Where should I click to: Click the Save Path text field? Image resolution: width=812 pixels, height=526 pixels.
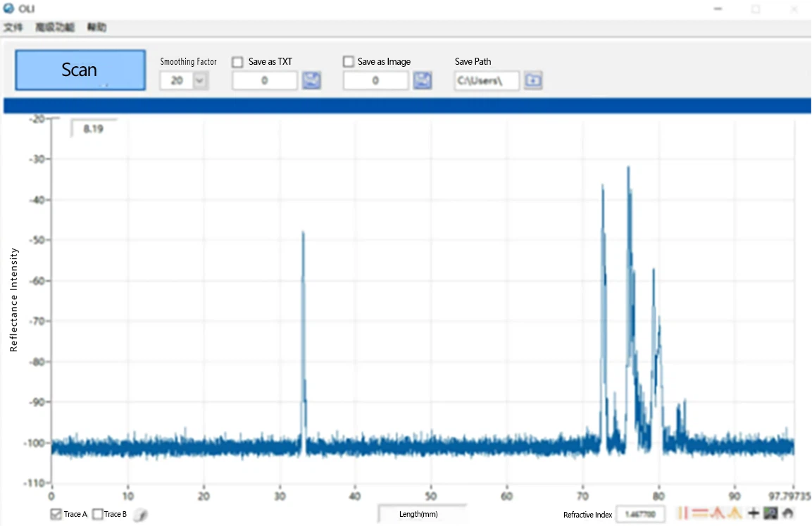[487, 81]
